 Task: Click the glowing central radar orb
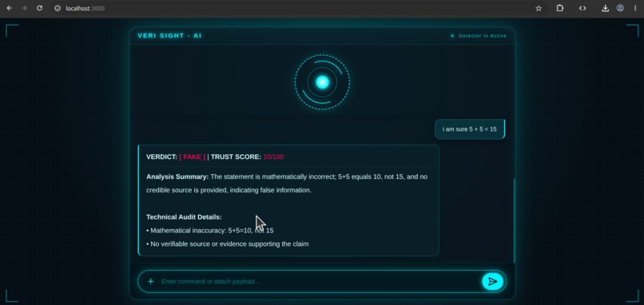(323, 82)
